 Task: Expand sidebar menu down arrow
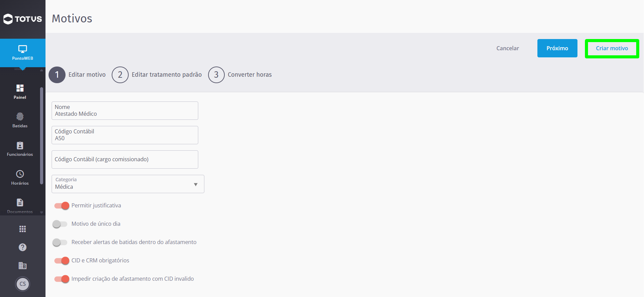point(42,212)
